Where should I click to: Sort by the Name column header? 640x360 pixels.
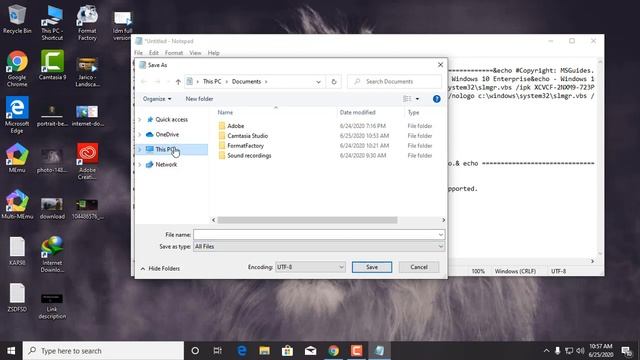pos(225,112)
